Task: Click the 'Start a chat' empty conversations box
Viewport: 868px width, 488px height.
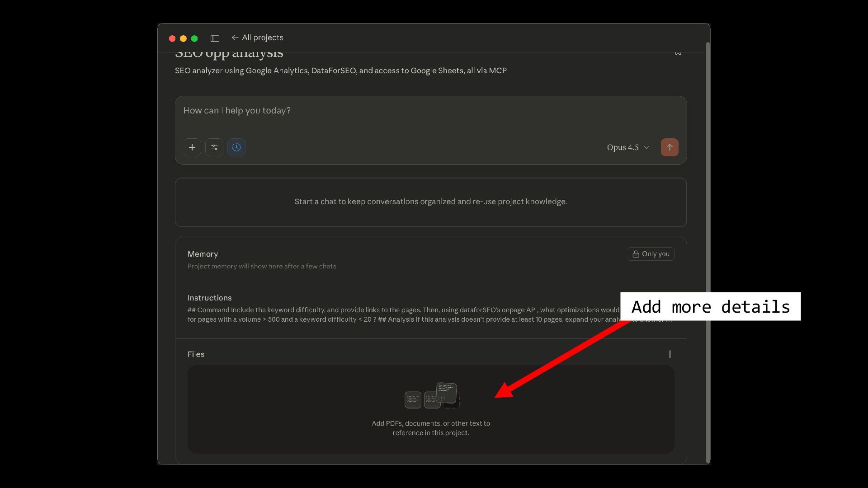Action: point(430,202)
